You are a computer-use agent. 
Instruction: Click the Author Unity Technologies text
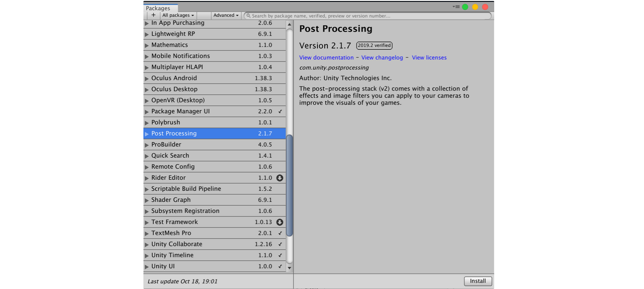[345, 78]
